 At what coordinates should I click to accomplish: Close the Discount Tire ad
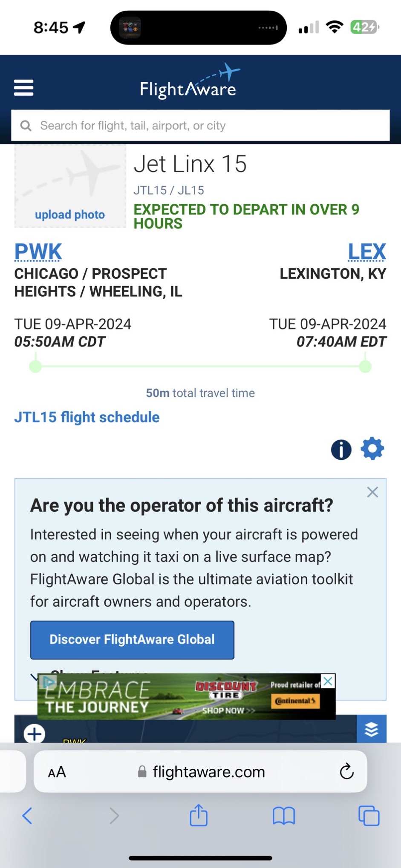tap(328, 681)
